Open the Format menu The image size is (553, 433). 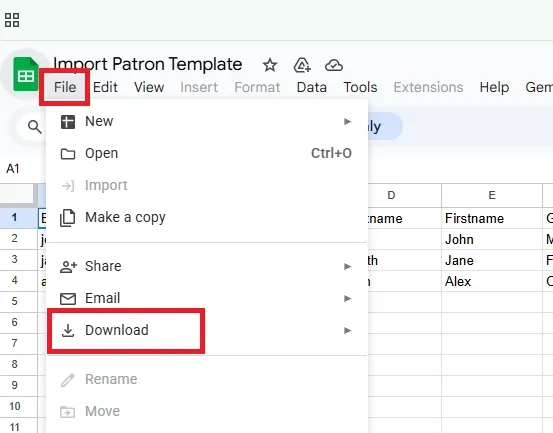(257, 87)
